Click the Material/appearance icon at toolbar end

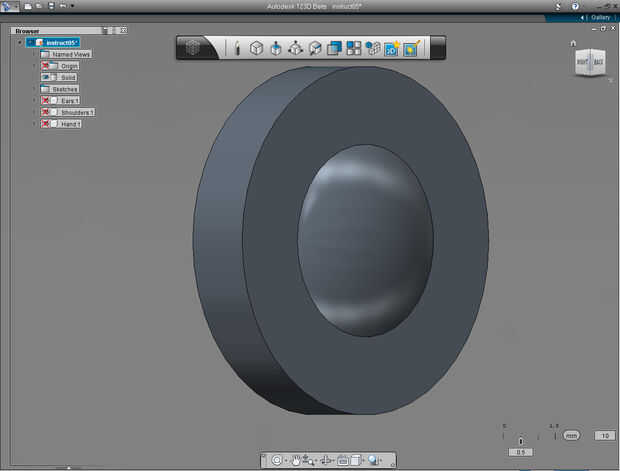pyautogui.click(x=411, y=47)
